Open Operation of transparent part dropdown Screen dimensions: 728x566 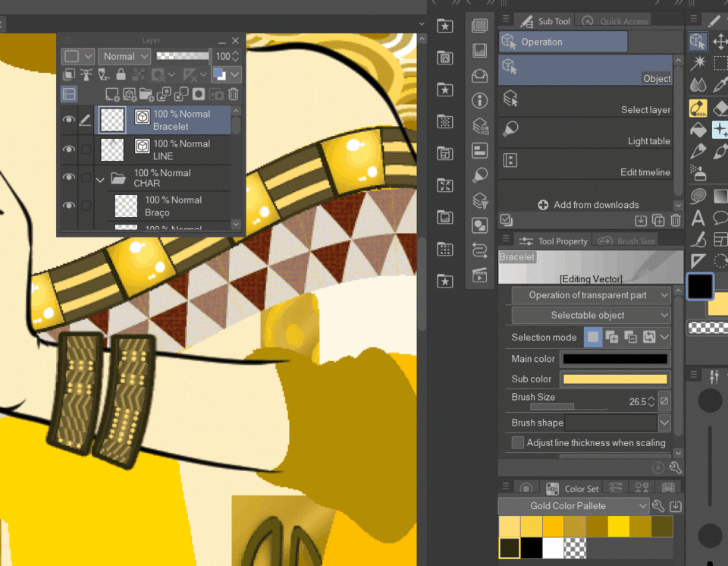591,295
